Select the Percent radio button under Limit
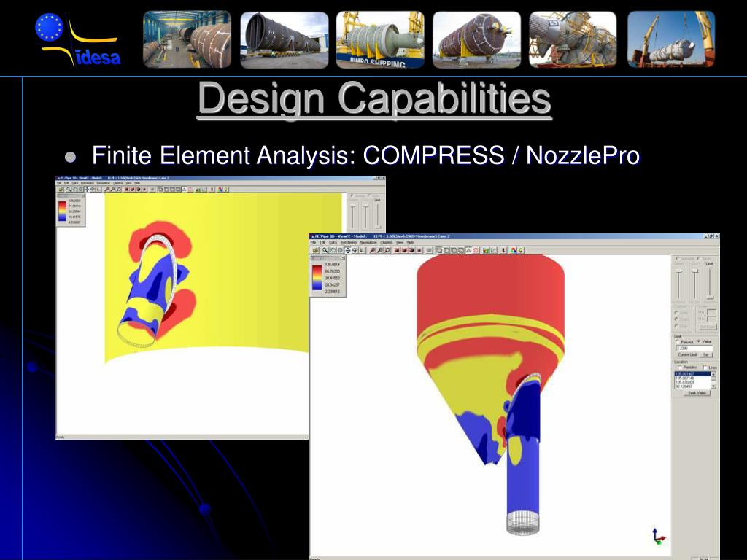 pyautogui.click(x=678, y=342)
